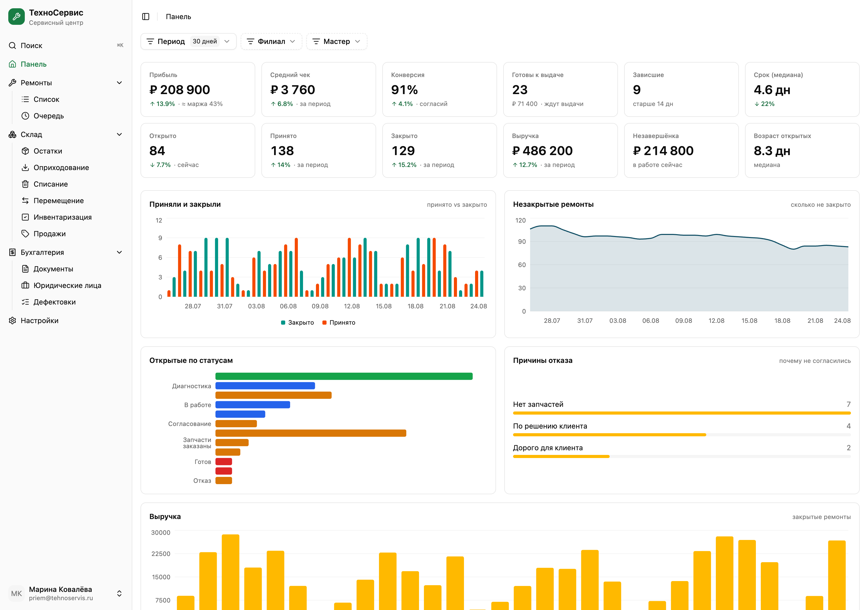The width and height of the screenshot is (868, 610).
Task: Click the Продажи tag icon
Action: pyautogui.click(x=25, y=234)
